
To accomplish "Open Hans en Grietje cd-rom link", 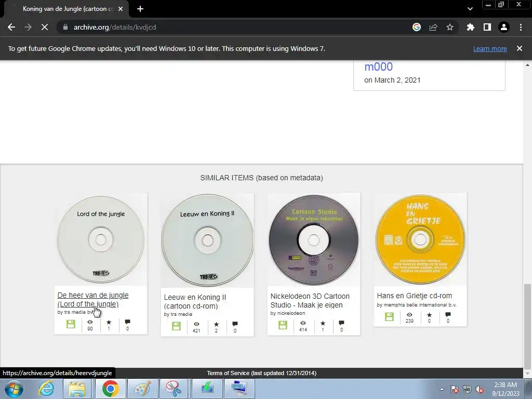I will coord(414,296).
